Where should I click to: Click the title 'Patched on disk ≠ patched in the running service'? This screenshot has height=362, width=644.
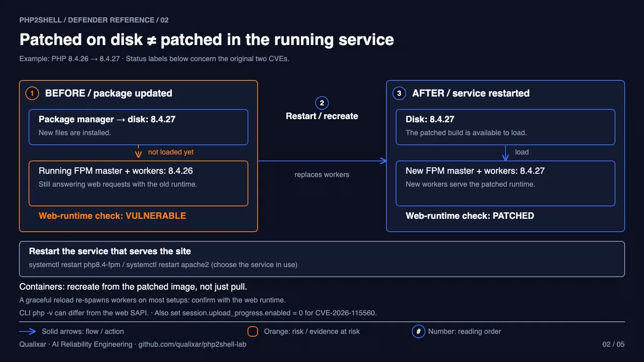[x=207, y=40]
